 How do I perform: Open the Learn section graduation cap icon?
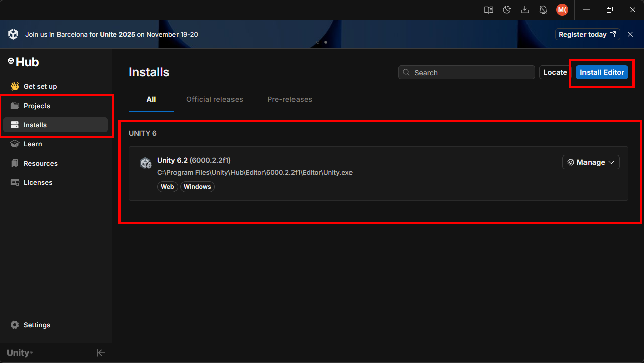click(15, 144)
